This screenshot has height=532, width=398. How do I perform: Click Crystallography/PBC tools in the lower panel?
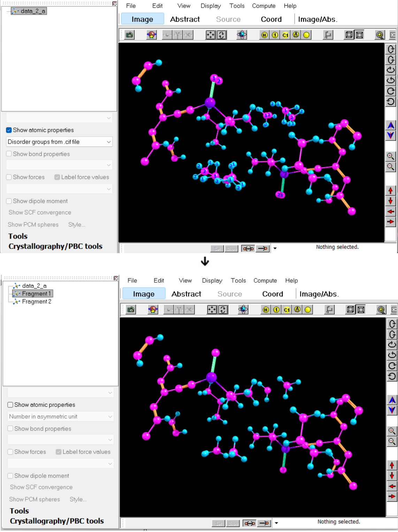tap(57, 521)
